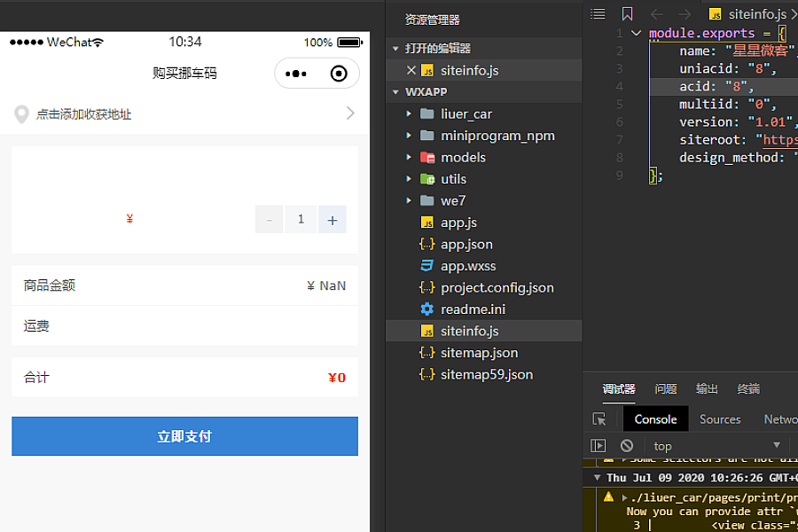
Task: Increase quantity with the plus button
Action: click(332, 219)
